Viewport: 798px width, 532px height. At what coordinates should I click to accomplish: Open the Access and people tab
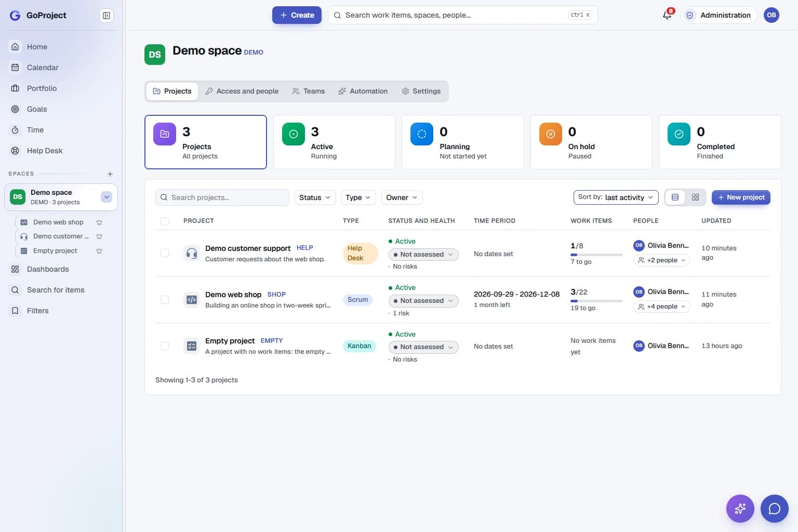[242, 91]
